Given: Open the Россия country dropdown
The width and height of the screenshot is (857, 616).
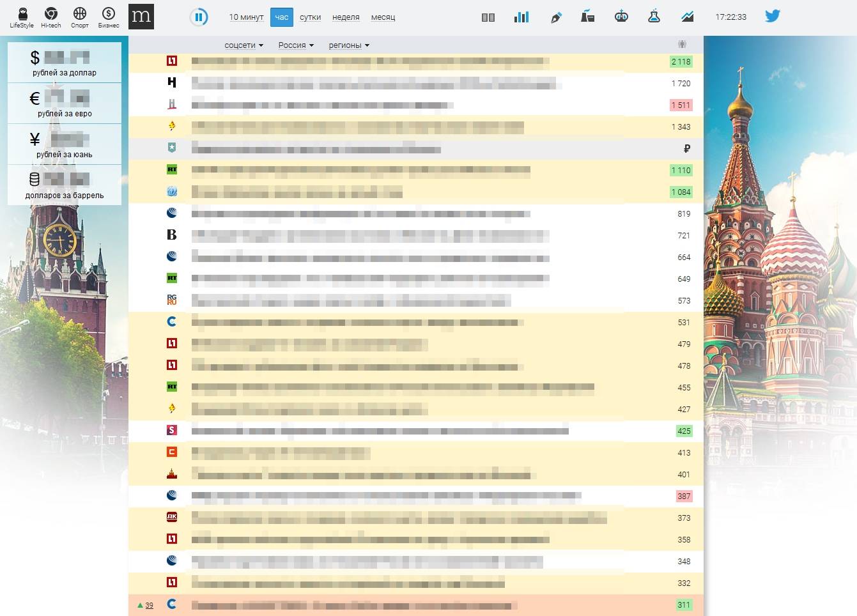Looking at the screenshot, I should (296, 45).
